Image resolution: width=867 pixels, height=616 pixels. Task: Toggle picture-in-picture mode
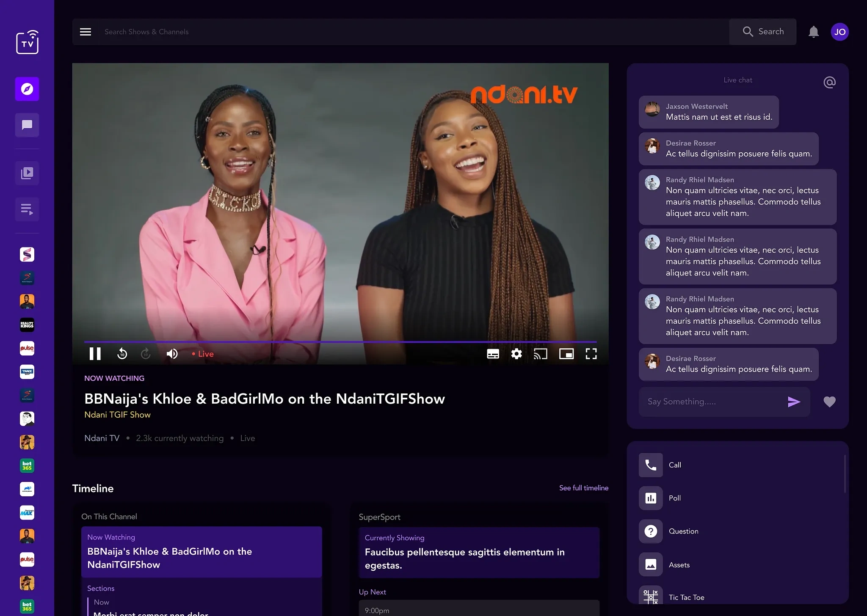point(566,354)
